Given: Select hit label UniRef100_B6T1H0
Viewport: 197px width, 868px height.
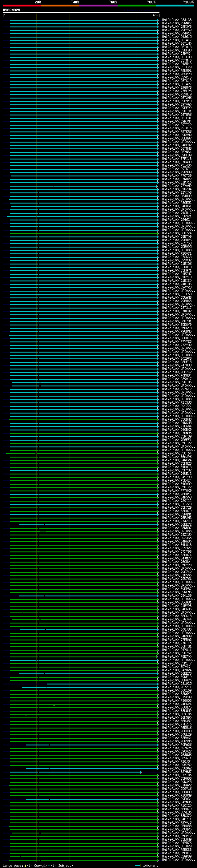Looking at the screenshot, I should point(176,43).
